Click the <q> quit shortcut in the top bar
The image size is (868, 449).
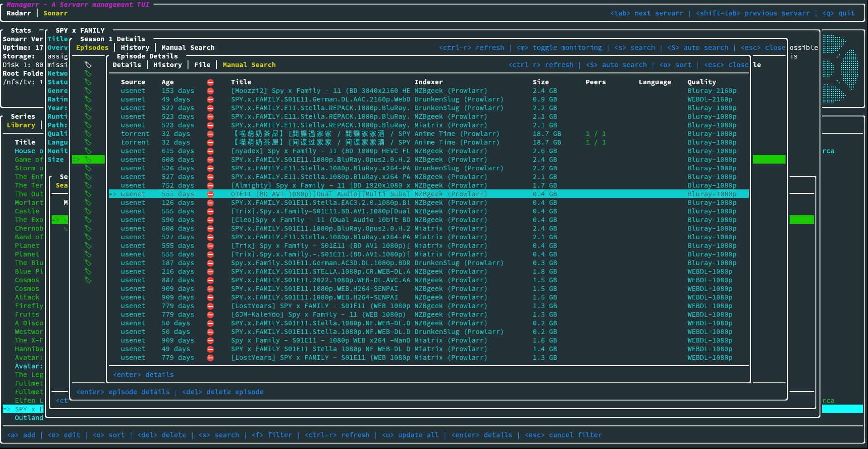click(x=839, y=13)
